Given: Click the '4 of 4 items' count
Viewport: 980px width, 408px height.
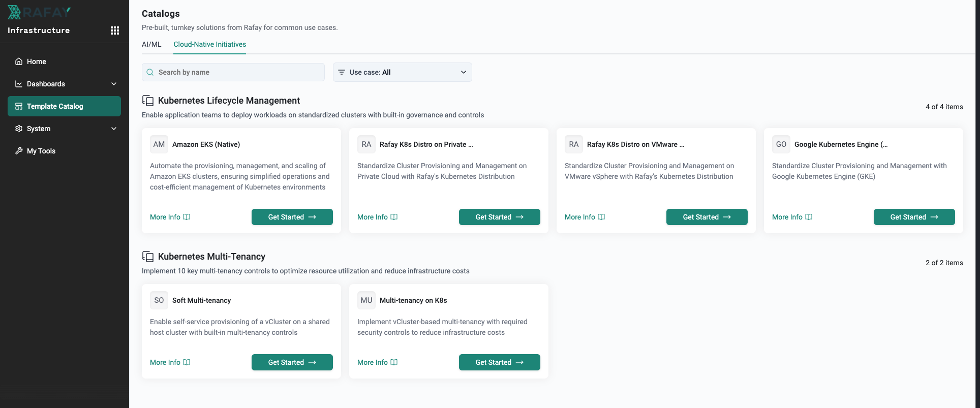Looking at the screenshot, I should coord(944,107).
